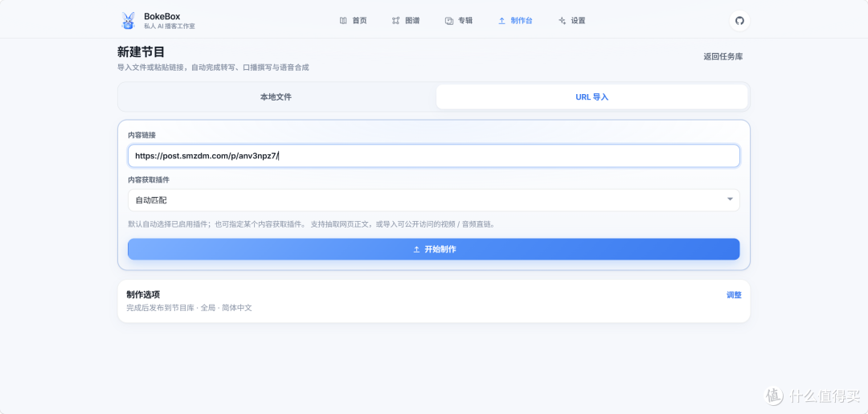Select the URL 导入 tab
Screen dimensions: 868x414
[592, 96]
